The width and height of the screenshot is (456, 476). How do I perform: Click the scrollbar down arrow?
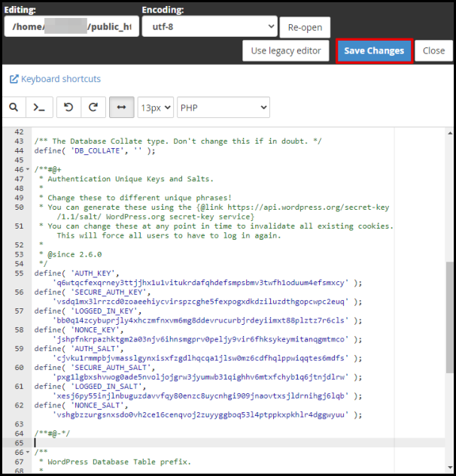(x=450, y=468)
